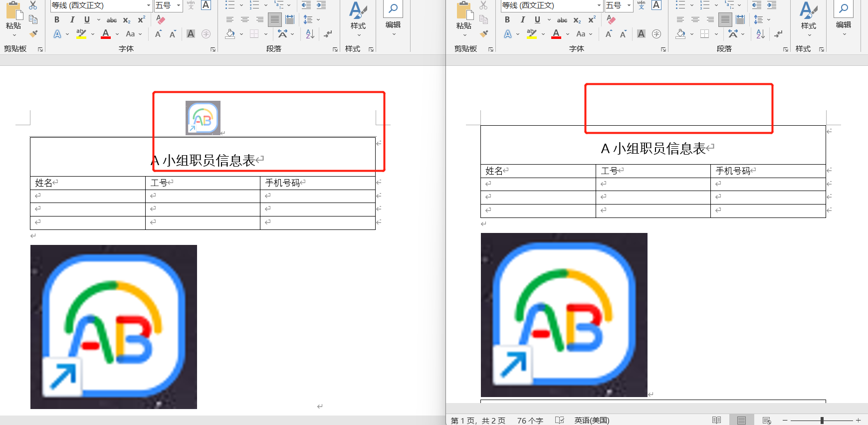The height and width of the screenshot is (425, 868).
Task: Open highlight color dropdown arrow in left window
Action: pos(92,34)
